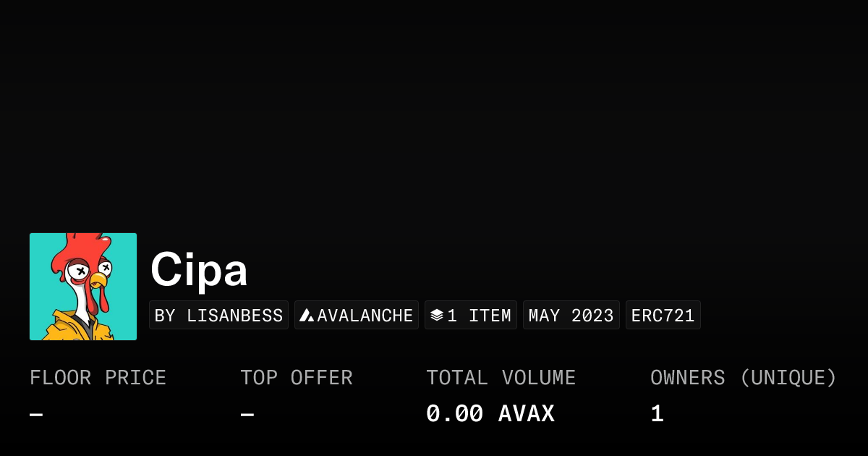Click the Cipa collection title
The width and height of the screenshot is (868, 456).
[199, 270]
